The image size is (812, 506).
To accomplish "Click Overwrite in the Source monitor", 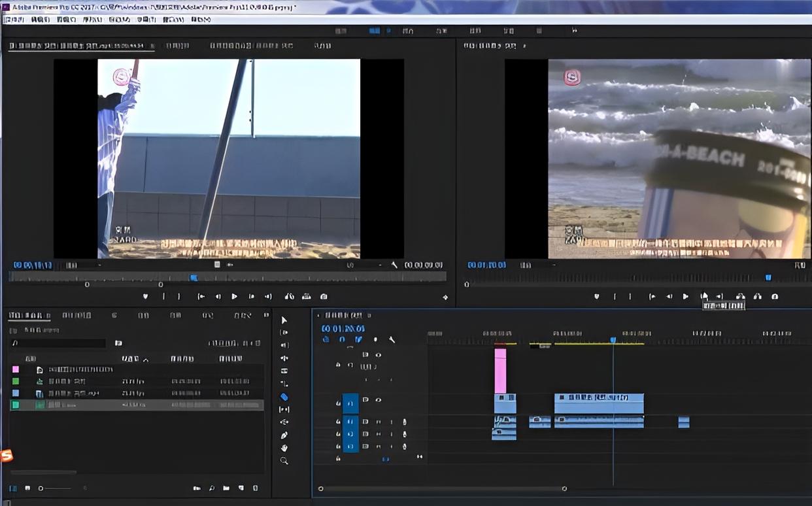I will 306,297.
